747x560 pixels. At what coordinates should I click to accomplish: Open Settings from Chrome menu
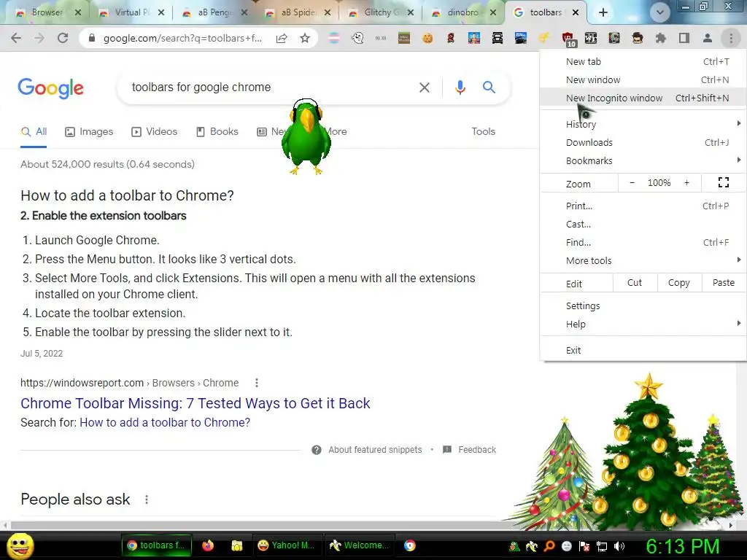pos(643,306)
